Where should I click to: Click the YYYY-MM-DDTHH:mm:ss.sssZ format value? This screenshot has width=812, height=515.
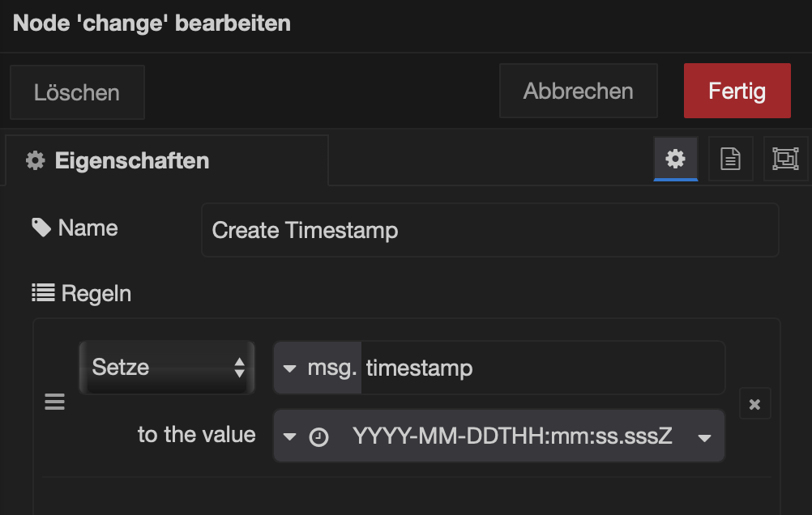[x=511, y=436]
